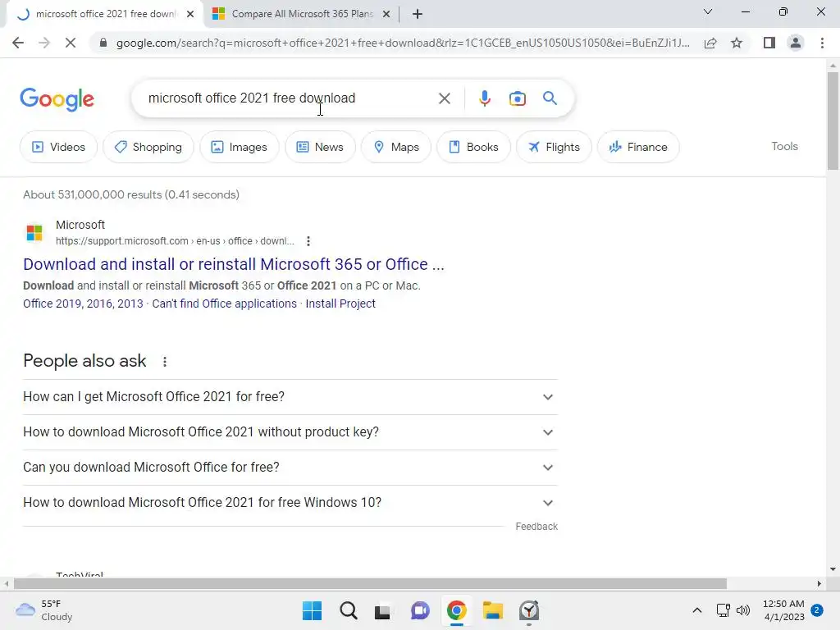Open Windows taskbar search

click(348, 610)
